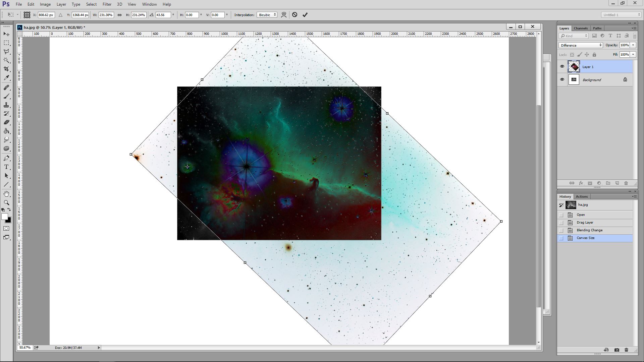The height and width of the screenshot is (362, 644).
Task: Swap foreground and background colors
Action: [x=9, y=210]
